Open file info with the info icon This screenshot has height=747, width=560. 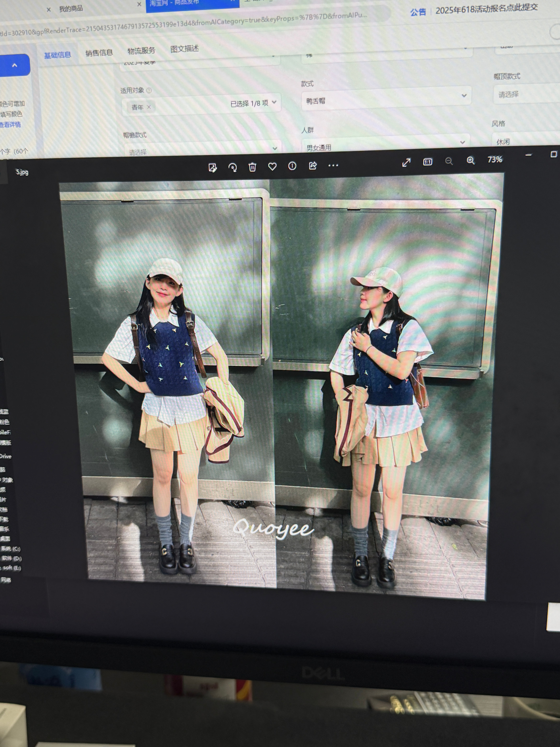coord(292,166)
